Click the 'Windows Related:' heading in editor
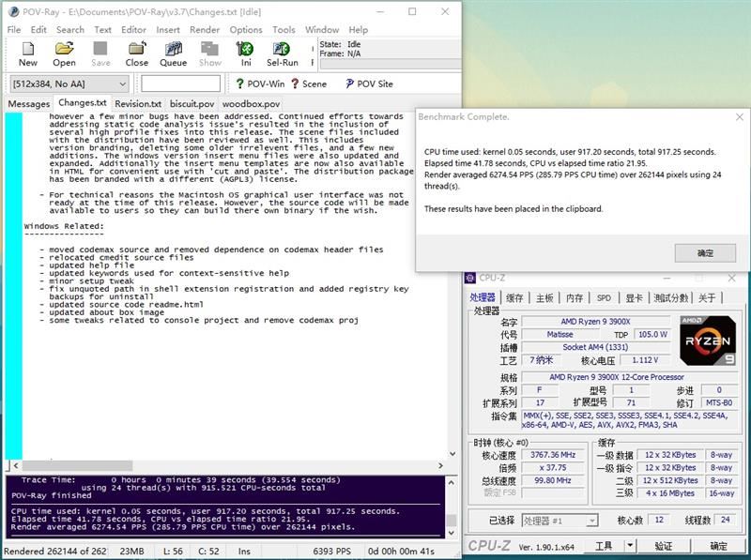Screen dimensions: 751x560 pos(64,226)
